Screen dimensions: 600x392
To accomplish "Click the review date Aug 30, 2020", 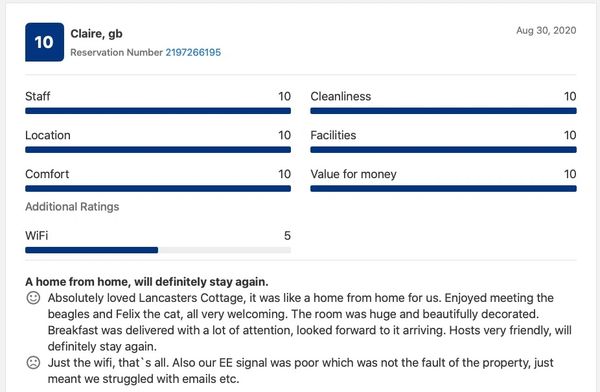I will tap(546, 31).
